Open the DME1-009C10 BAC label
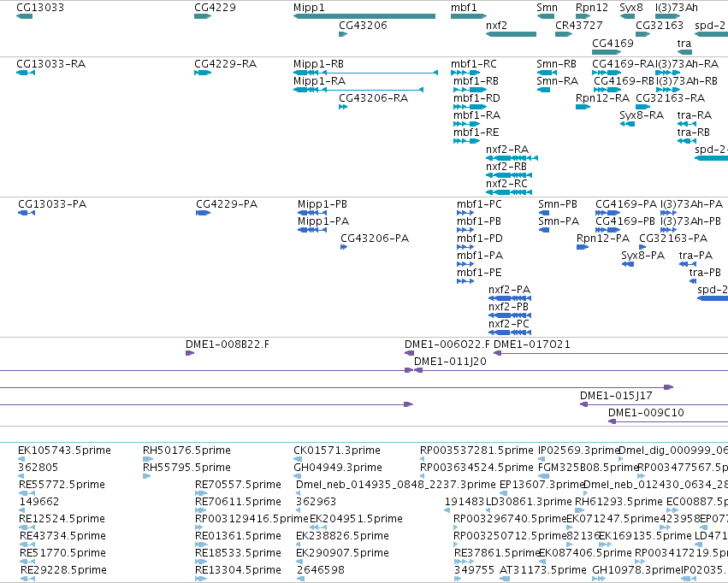 click(x=646, y=413)
